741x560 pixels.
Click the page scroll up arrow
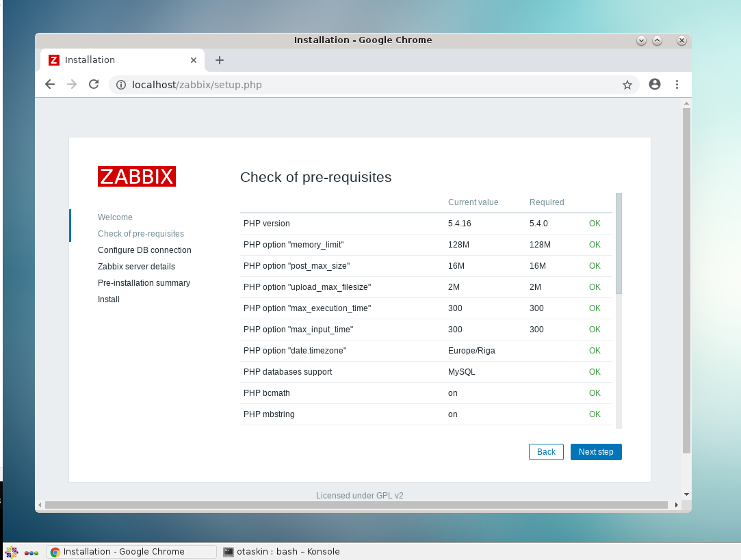coord(686,103)
